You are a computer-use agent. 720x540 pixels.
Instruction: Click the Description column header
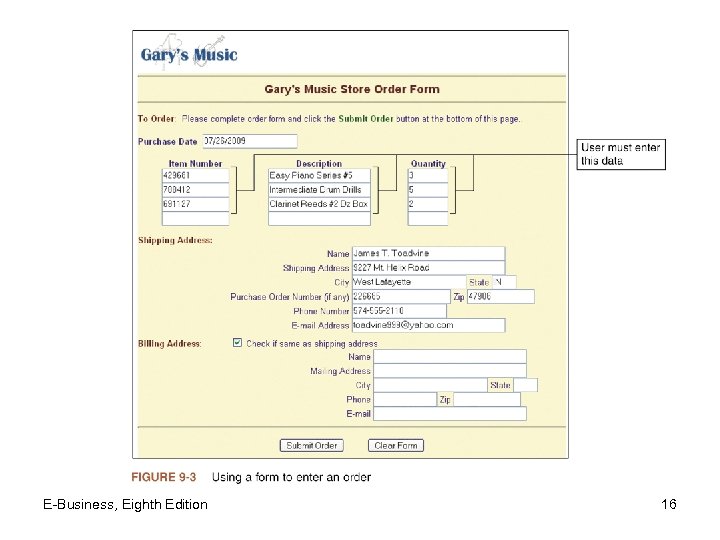(319, 163)
